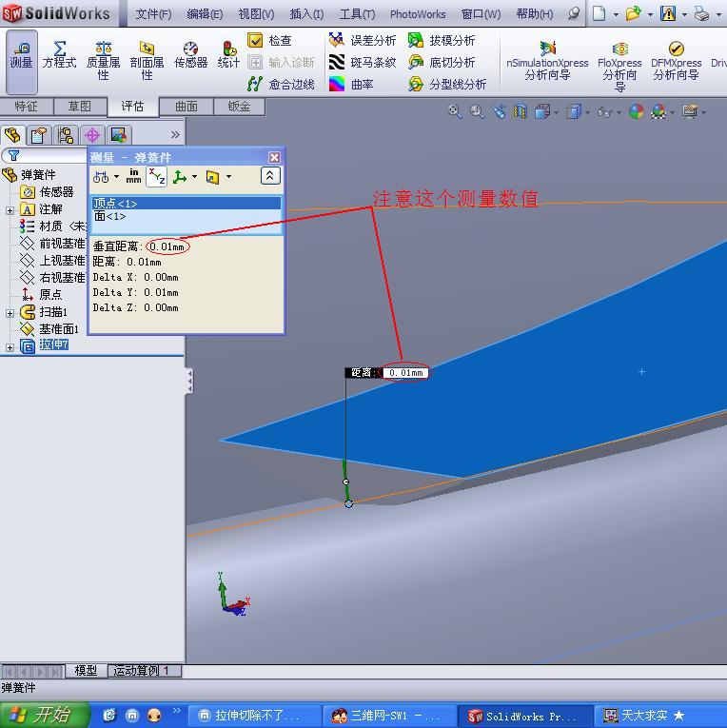The height and width of the screenshot is (728, 727).
Task: Select the 愈合边线 Heal Edges tool
Action: (282, 84)
